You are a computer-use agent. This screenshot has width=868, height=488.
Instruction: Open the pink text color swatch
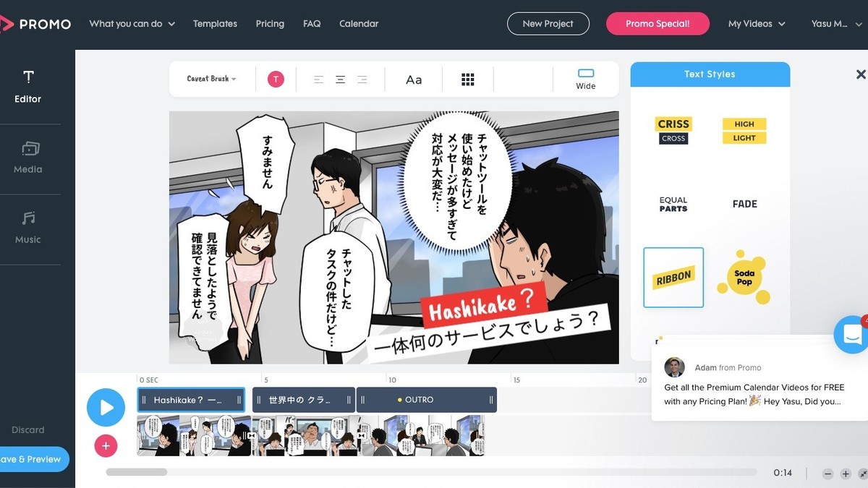tap(276, 80)
